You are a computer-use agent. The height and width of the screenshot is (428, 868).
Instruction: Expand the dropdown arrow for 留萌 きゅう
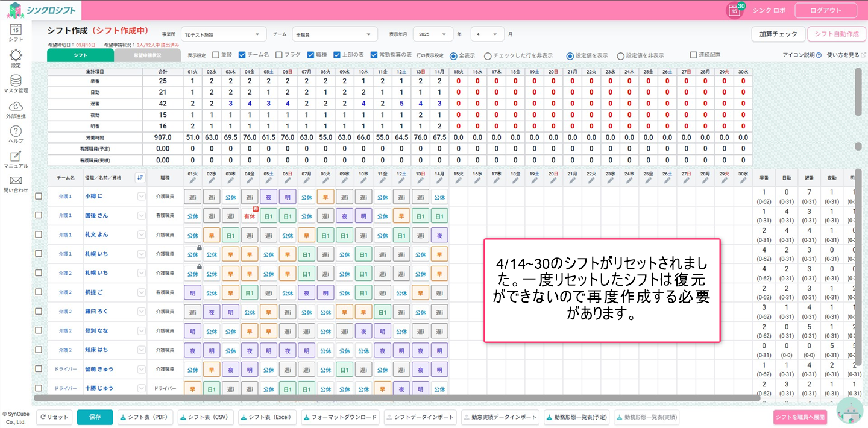tap(142, 369)
